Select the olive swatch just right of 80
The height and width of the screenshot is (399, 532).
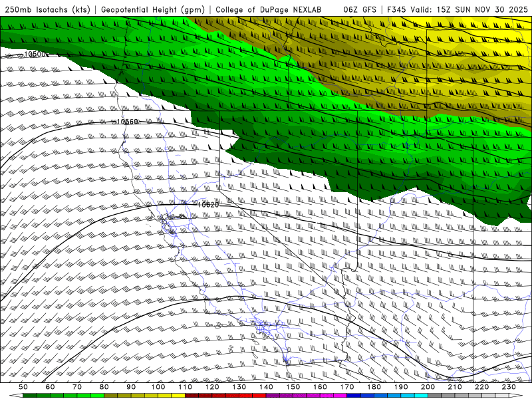pos(111,396)
